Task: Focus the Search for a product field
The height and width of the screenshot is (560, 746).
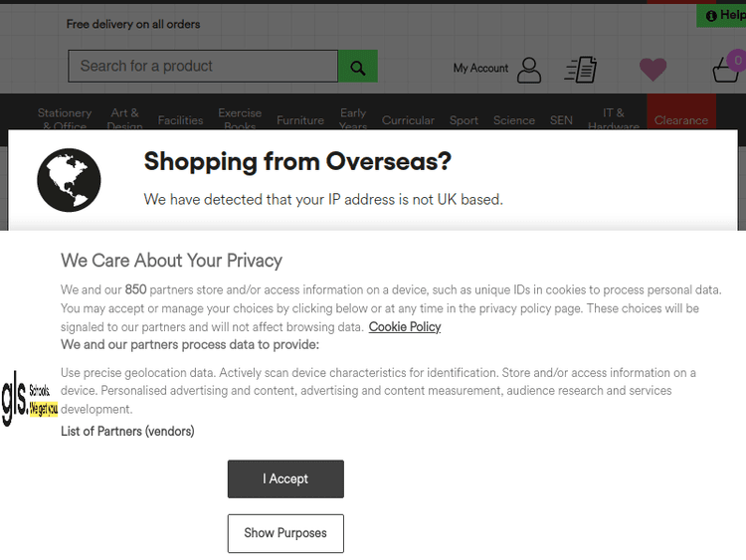Action: (203, 67)
